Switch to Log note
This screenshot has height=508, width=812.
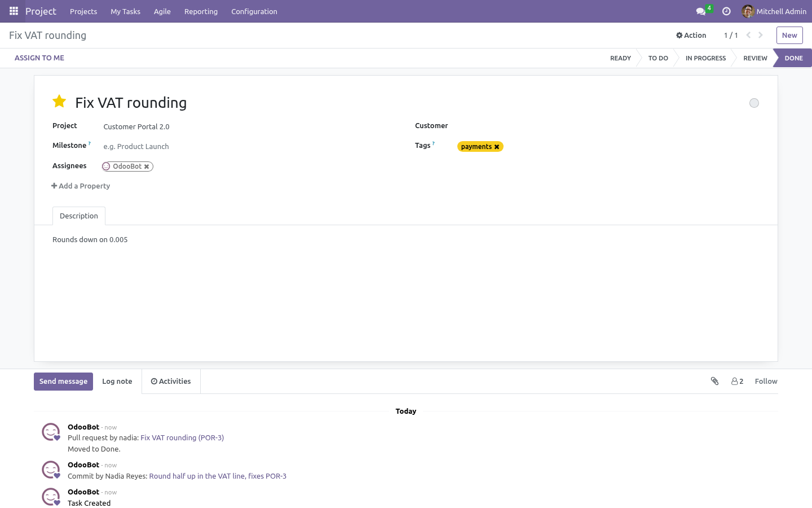[x=117, y=382]
